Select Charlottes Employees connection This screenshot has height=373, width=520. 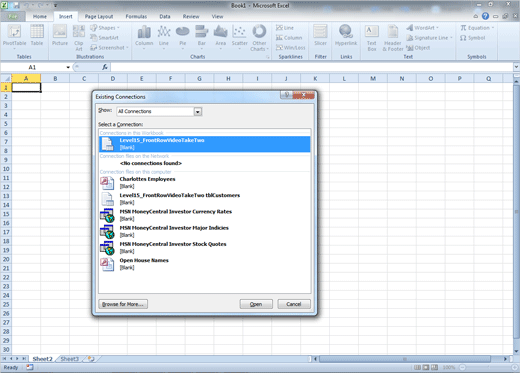pos(205,182)
